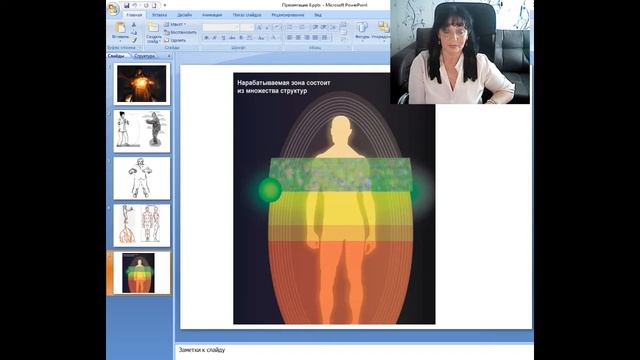Toggle text shadow

241,38
